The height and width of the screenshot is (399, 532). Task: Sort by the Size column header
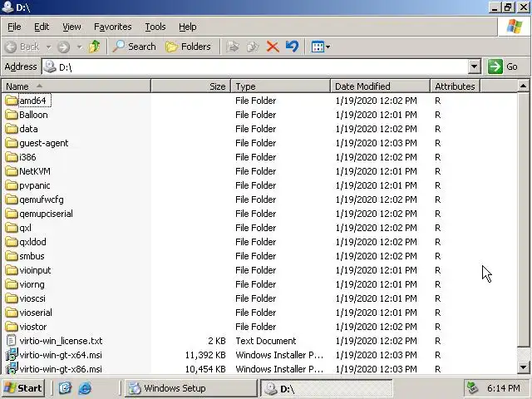pos(190,86)
